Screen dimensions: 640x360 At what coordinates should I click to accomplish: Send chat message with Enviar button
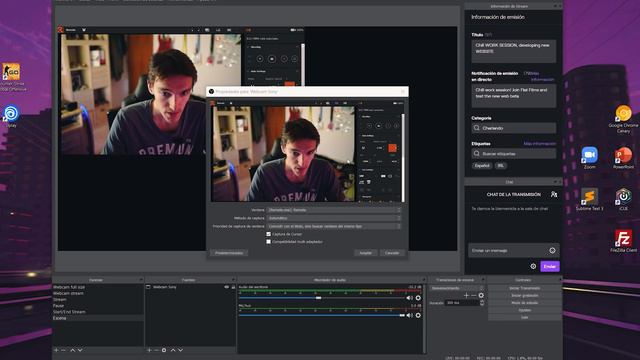point(549,266)
